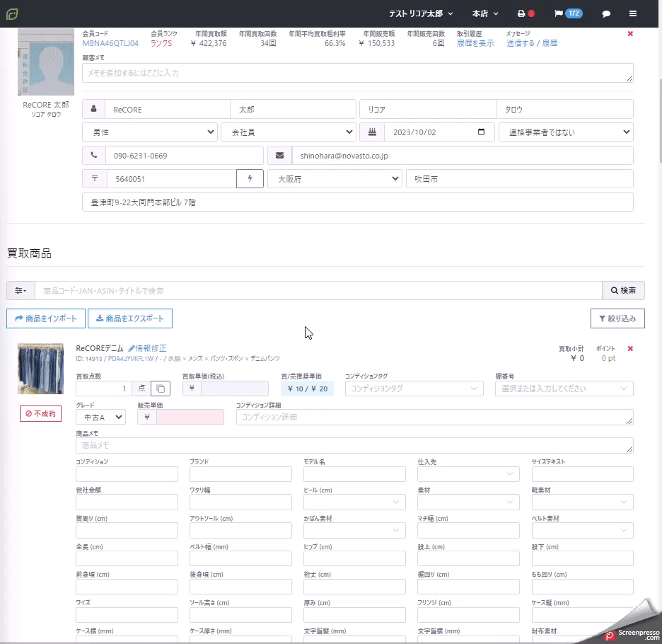Click the envelope icon beside email
Viewport: 662px width, 644px height.
click(x=279, y=156)
